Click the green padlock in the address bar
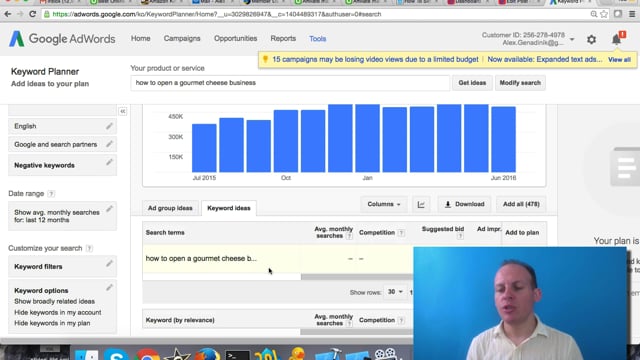Screen dimensions: 640x360 tap(47, 14)
